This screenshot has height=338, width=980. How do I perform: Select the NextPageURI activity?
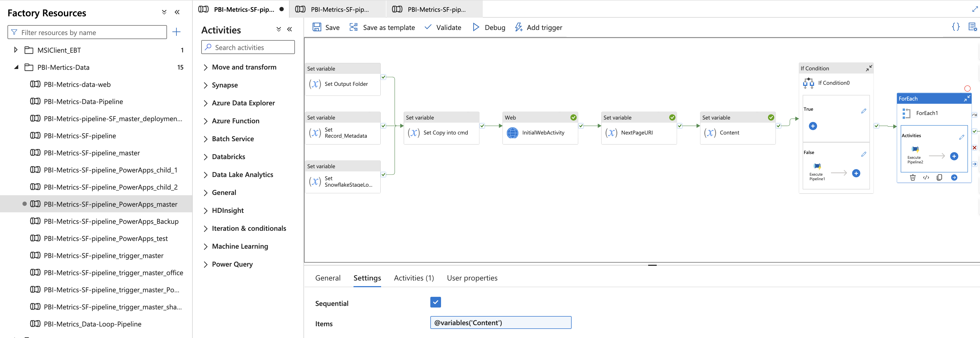pyautogui.click(x=639, y=128)
